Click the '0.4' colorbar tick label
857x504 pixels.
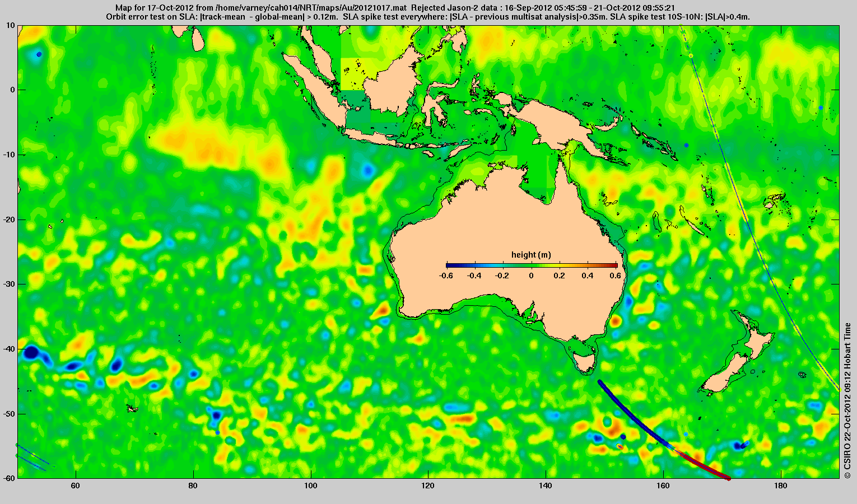(588, 276)
